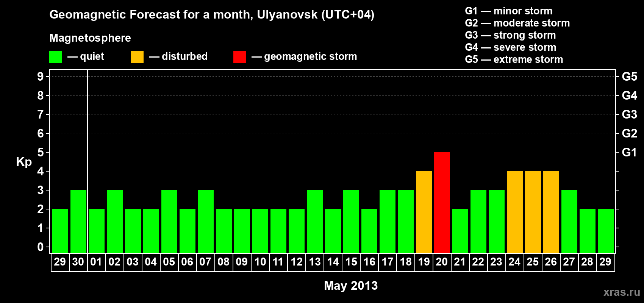Select the green bar for day 05
This screenshot has width=644, height=303.
coord(169,221)
